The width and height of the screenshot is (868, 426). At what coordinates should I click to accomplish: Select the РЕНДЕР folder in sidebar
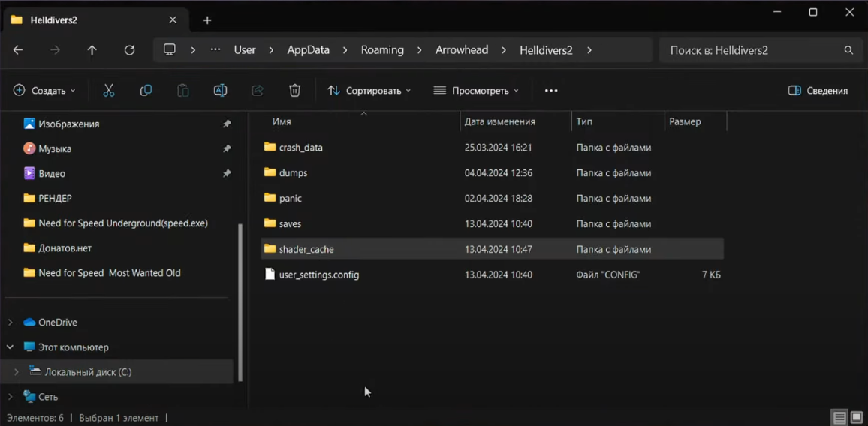(55, 198)
